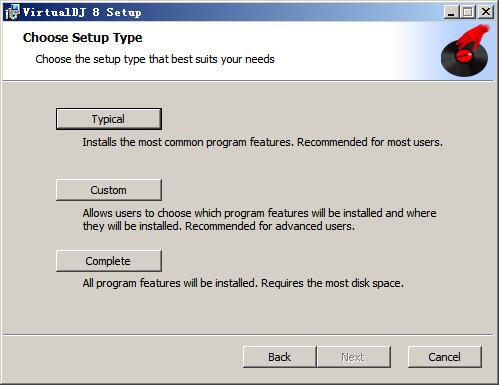Close the setup dialog with the X
This screenshot has width=499, height=385.
pyautogui.click(x=486, y=12)
